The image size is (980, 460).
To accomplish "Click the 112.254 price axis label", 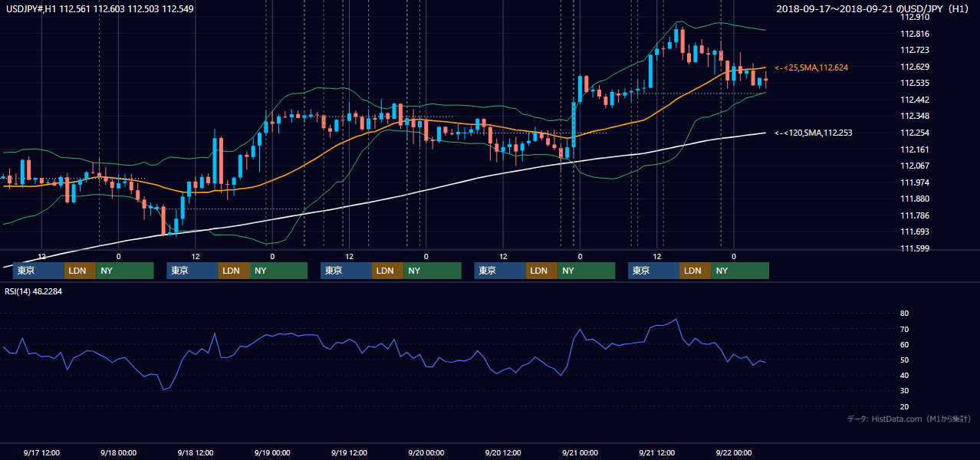I will (x=914, y=133).
